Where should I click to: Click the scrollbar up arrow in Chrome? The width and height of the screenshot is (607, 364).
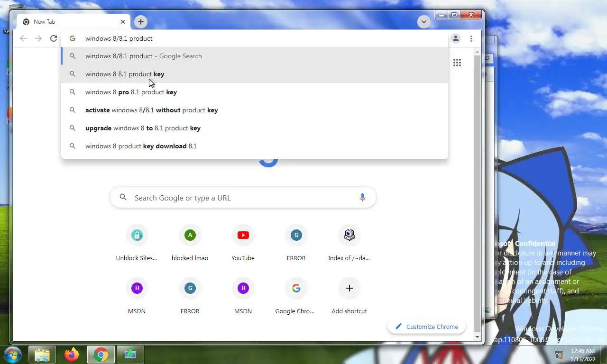tap(478, 51)
